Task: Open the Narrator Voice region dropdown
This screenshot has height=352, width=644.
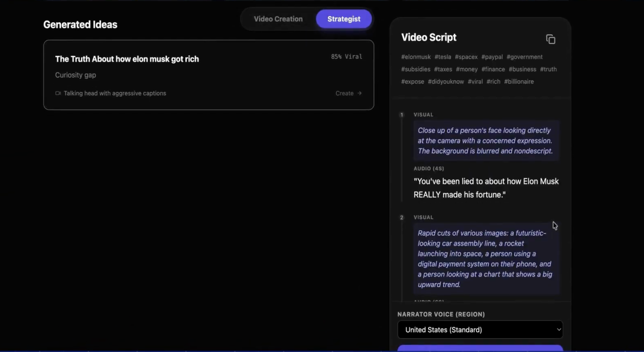Action: pyautogui.click(x=480, y=329)
